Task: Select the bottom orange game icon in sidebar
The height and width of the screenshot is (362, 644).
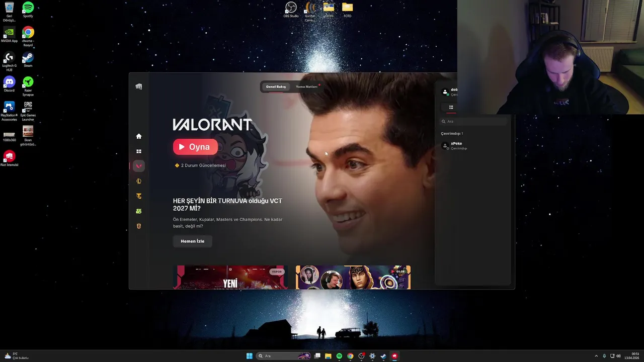Action: pos(139,226)
